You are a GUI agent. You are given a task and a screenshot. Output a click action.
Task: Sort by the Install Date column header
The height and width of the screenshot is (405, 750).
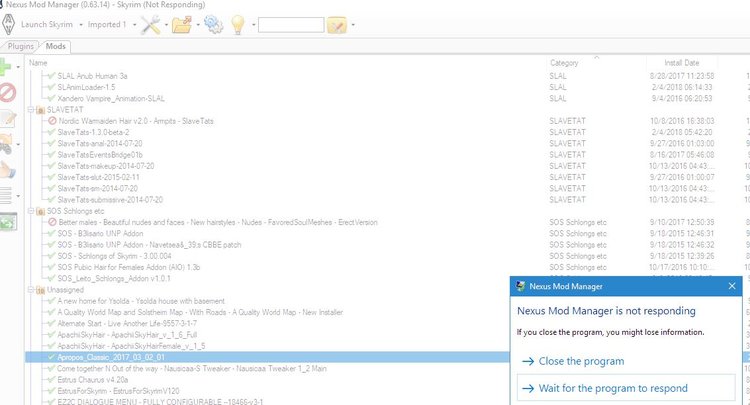[682, 63]
